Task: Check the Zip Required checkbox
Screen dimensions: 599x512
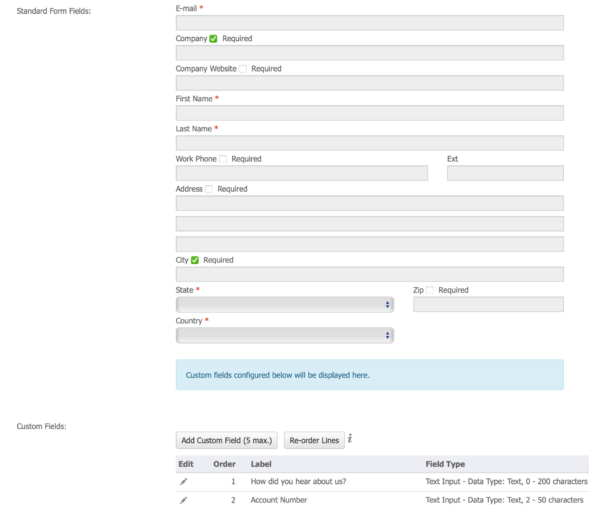Action: [430, 290]
